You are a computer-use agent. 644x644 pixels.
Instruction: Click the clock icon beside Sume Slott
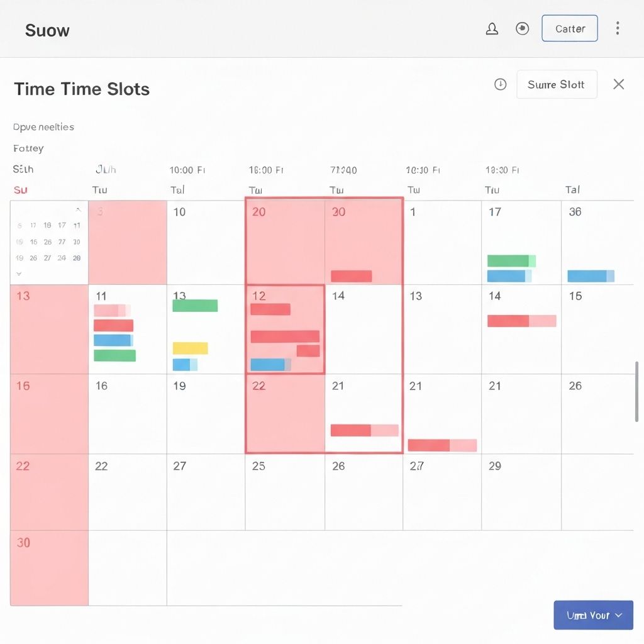(x=500, y=84)
